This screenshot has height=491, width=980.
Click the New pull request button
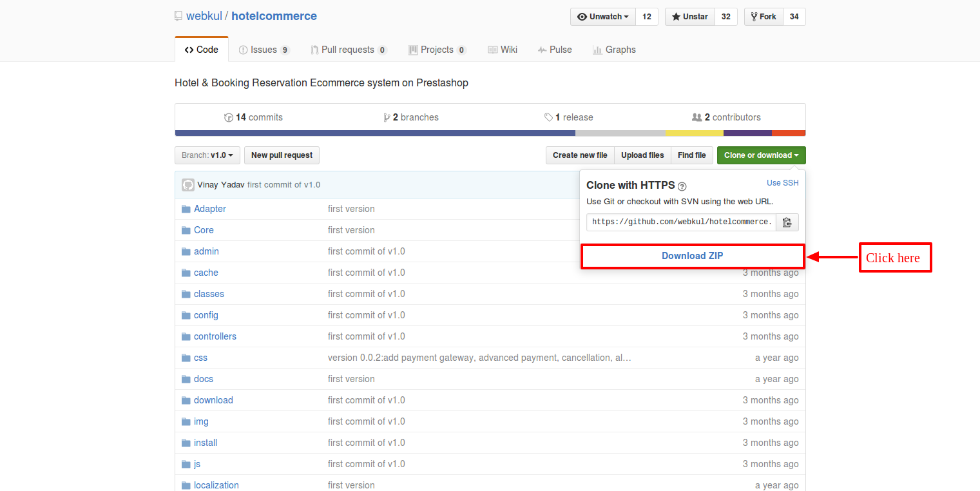click(282, 155)
